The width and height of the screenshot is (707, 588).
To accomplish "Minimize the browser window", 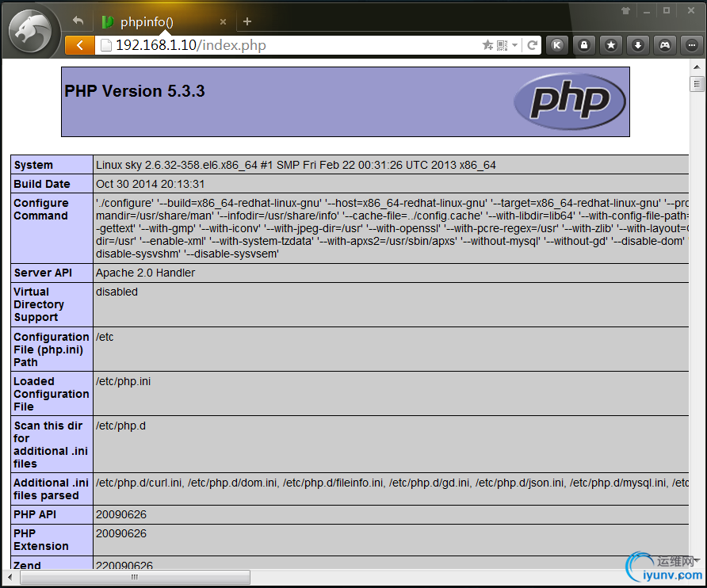I will coord(647,12).
